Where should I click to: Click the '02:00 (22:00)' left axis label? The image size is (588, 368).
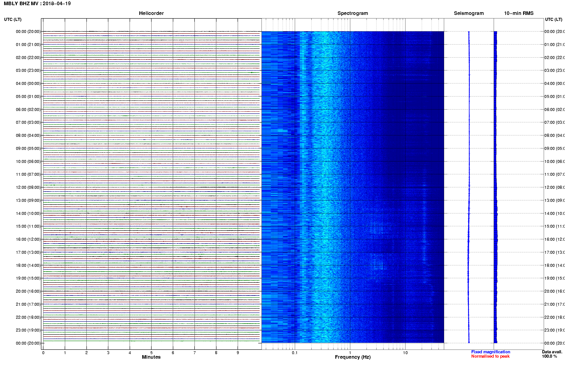pos(28,58)
